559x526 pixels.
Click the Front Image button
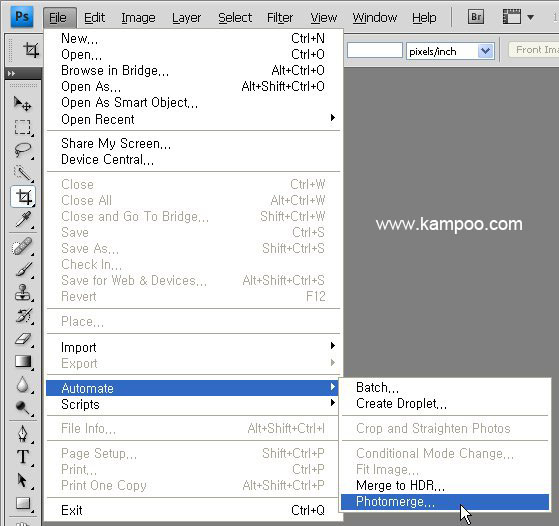534,50
